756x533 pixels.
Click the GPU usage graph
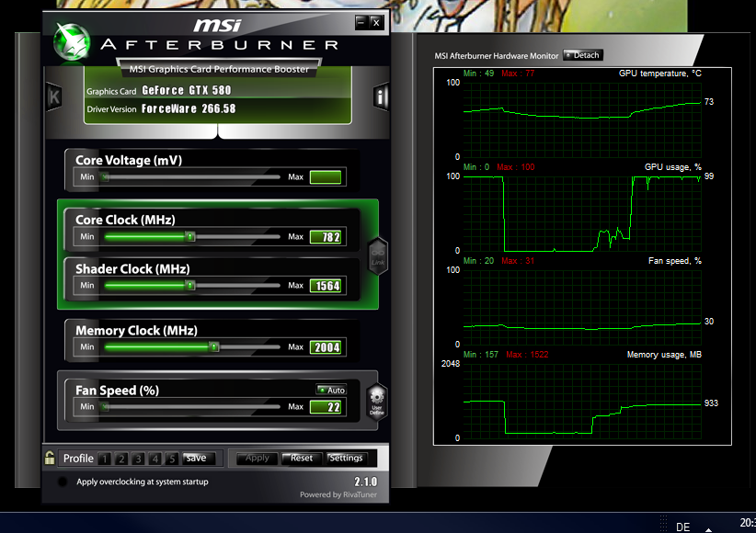tap(582, 213)
